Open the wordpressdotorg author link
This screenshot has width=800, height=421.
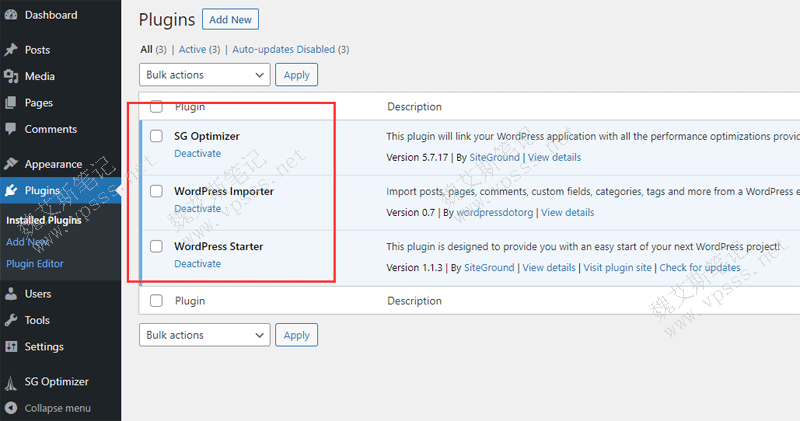click(494, 212)
